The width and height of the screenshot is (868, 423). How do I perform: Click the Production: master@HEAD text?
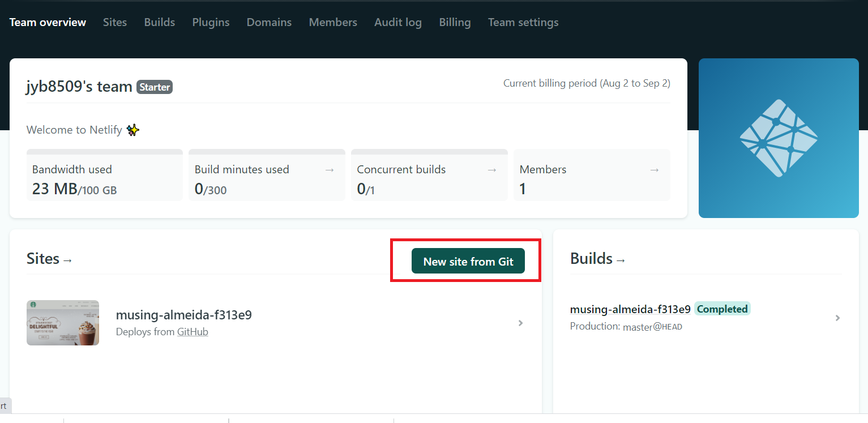click(626, 327)
